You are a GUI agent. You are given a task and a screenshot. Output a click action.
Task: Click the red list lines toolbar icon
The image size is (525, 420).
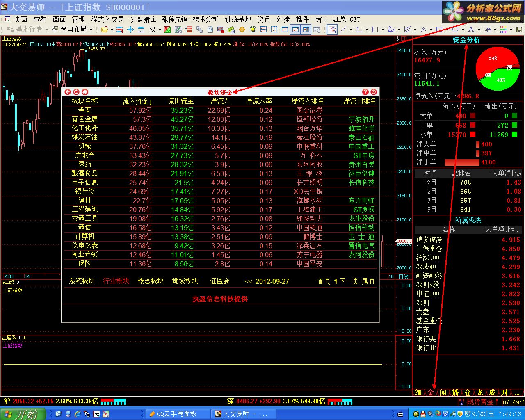(189, 30)
